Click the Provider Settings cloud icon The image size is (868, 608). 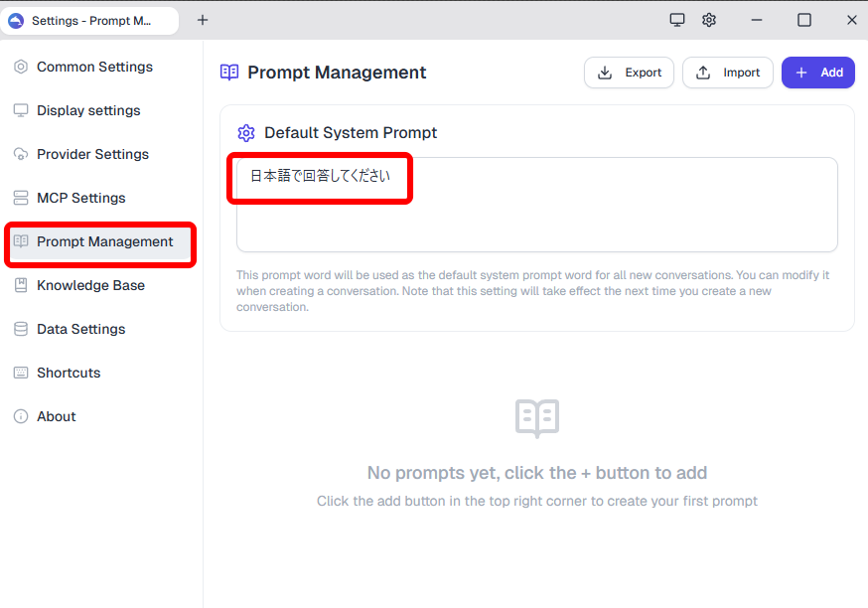[21, 154]
